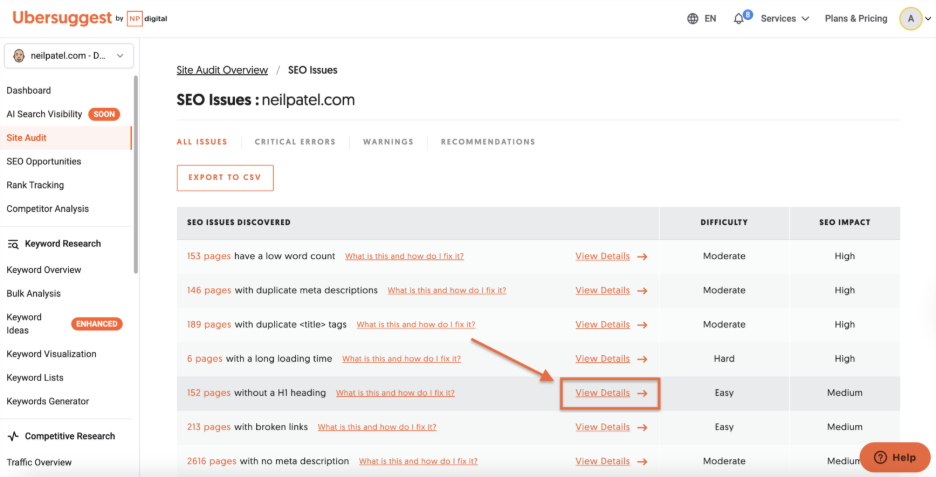This screenshot has height=477, width=936.
Task: Open fix help for low word count
Action: click(404, 257)
